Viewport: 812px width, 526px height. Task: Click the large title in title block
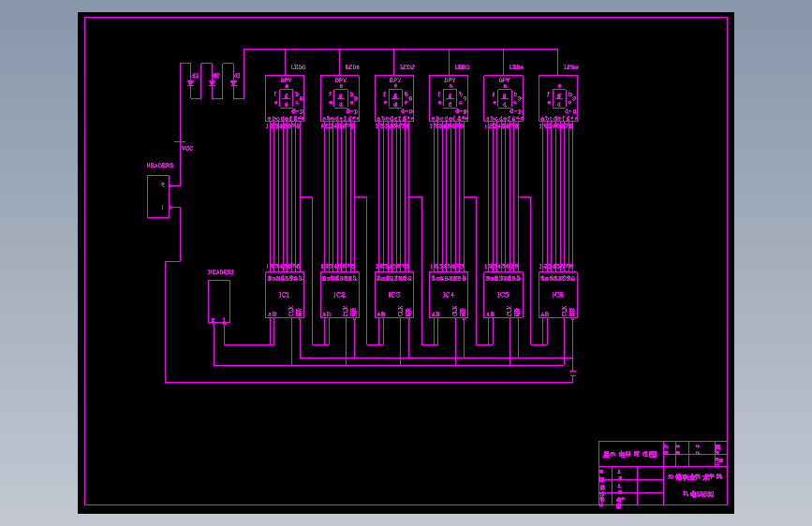(x=629, y=455)
